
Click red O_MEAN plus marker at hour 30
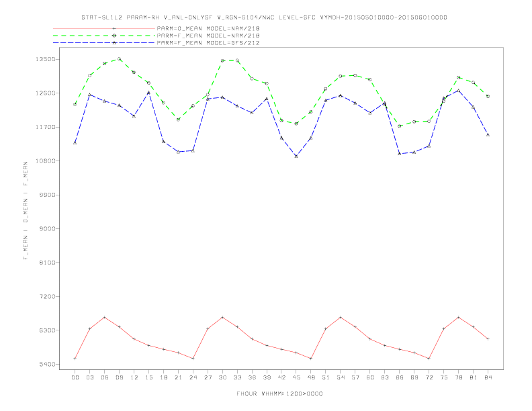tap(222, 318)
